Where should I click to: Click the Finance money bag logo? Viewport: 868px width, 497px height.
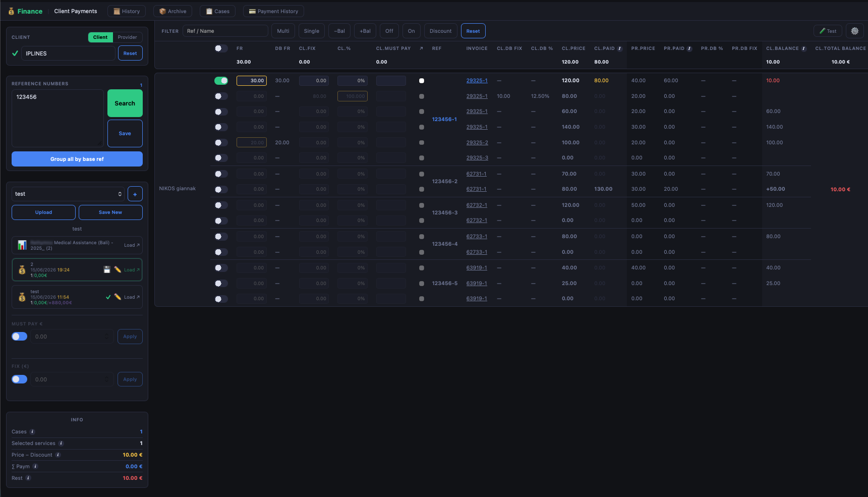pyautogui.click(x=11, y=11)
